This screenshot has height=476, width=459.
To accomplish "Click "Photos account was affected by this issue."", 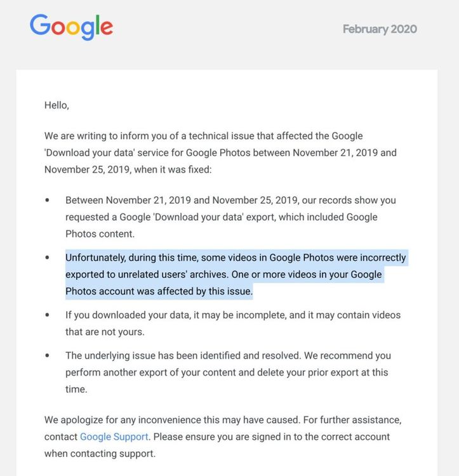I will pos(159,291).
